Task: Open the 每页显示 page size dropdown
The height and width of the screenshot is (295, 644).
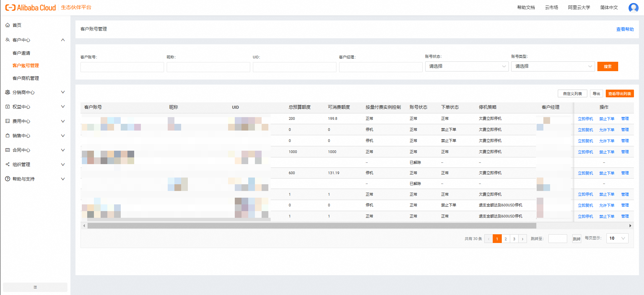Action: pos(618,238)
